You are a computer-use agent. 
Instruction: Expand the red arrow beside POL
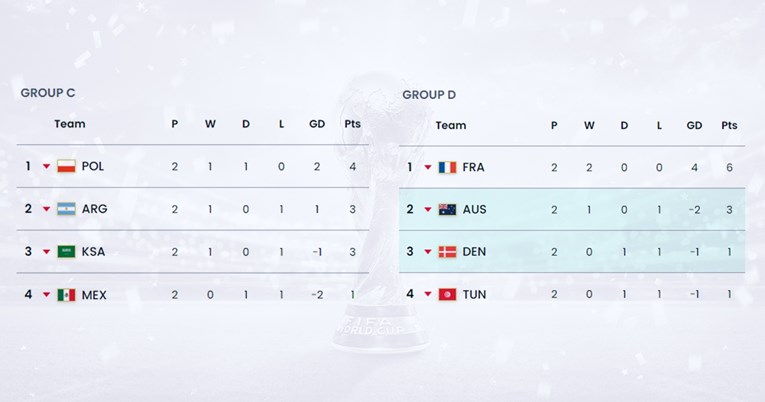46,166
